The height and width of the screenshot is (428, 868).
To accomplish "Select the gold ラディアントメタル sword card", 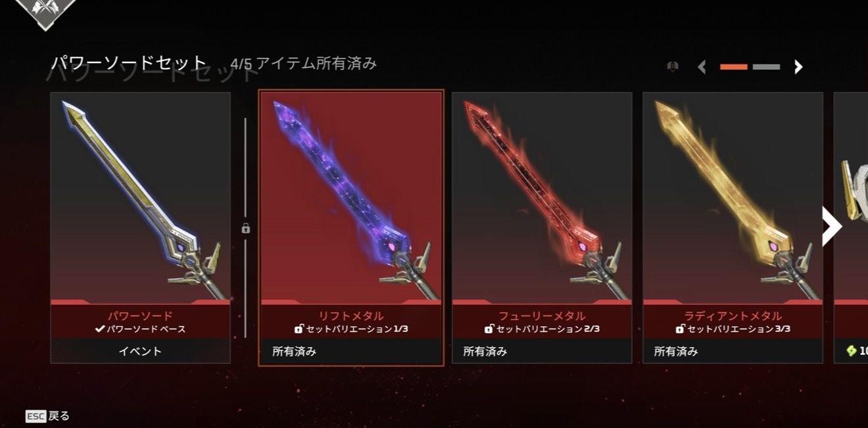I will coord(733,227).
